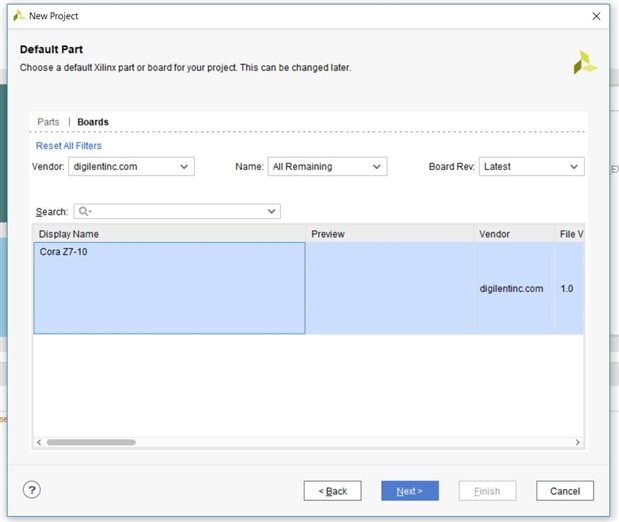Close the New Project dialog

tap(596, 16)
